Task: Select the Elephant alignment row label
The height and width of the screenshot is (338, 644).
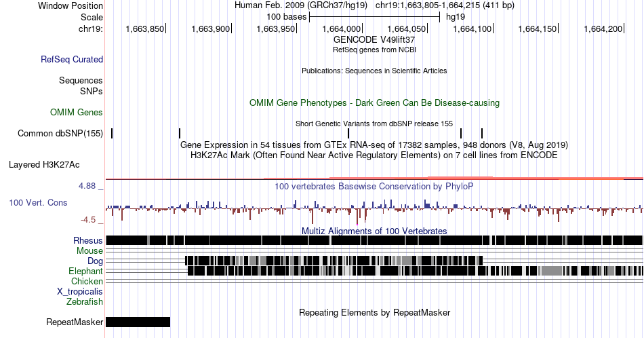Action: pos(86,271)
